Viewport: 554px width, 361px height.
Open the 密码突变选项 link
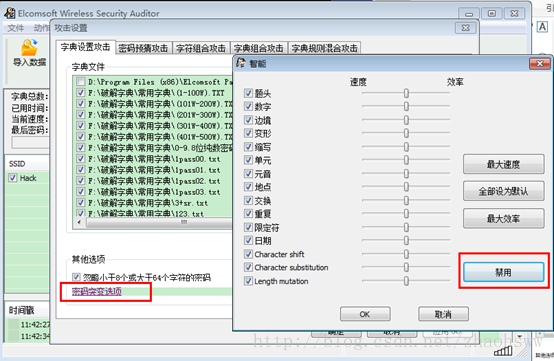tap(97, 291)
